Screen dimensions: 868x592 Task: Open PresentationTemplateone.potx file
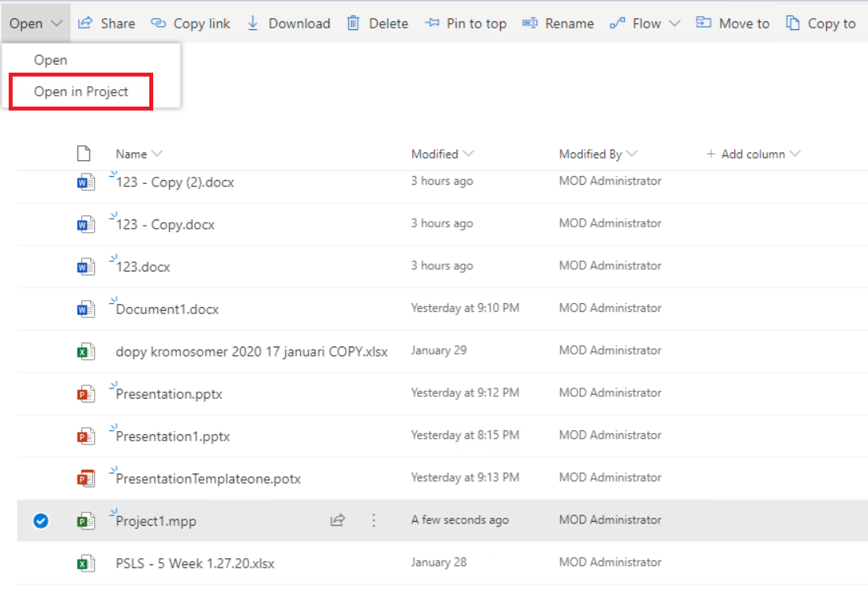point(209,478)
